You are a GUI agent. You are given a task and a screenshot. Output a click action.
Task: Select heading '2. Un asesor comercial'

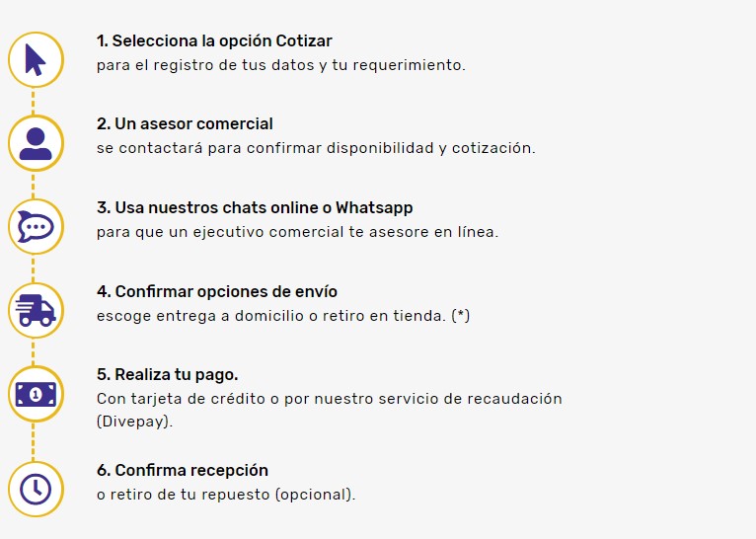(x=185, y=124)
